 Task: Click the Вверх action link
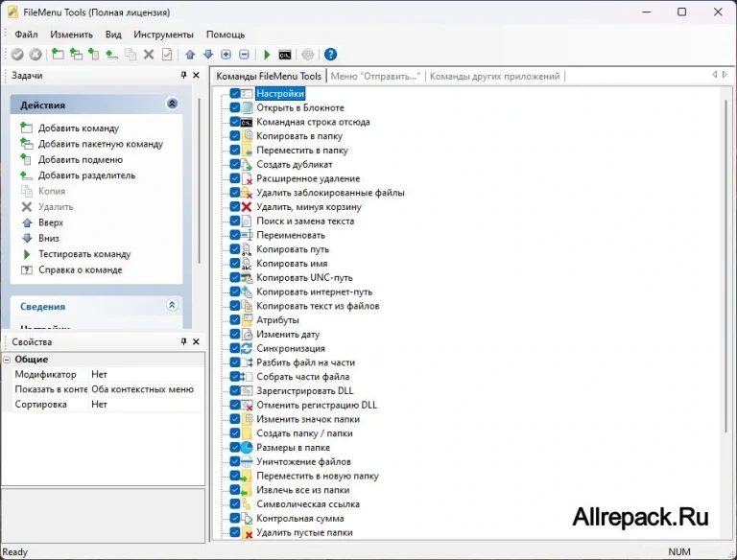point(51,222)
